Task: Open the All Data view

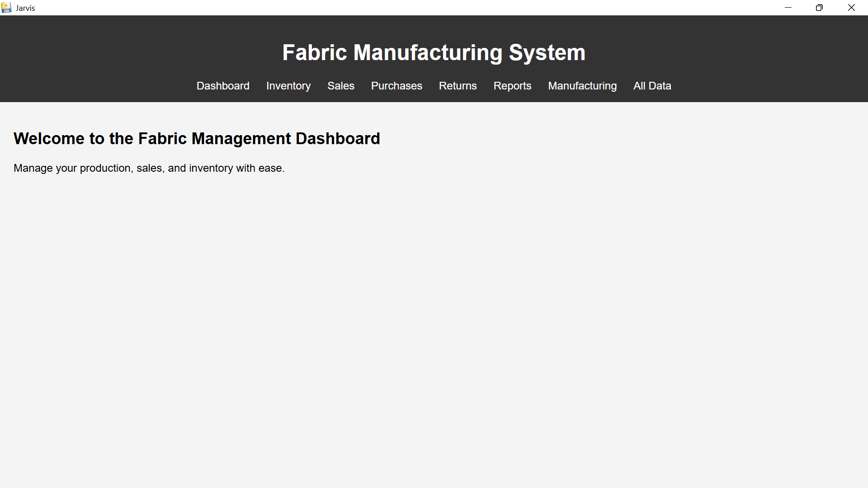Action: 652,86
